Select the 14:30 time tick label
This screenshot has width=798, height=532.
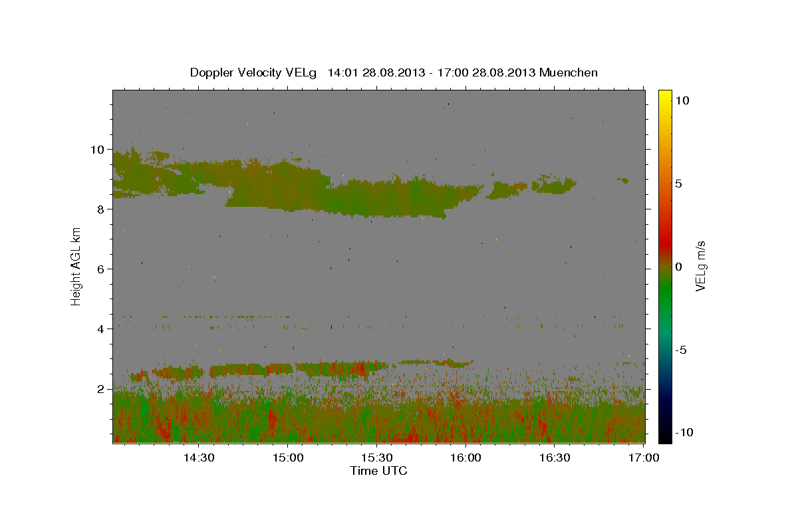(199, 458)
